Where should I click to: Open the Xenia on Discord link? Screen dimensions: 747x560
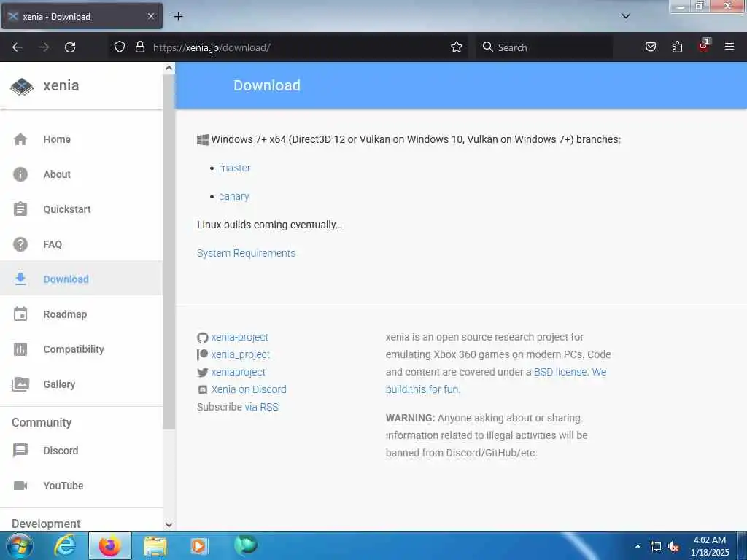coord(249,389)
